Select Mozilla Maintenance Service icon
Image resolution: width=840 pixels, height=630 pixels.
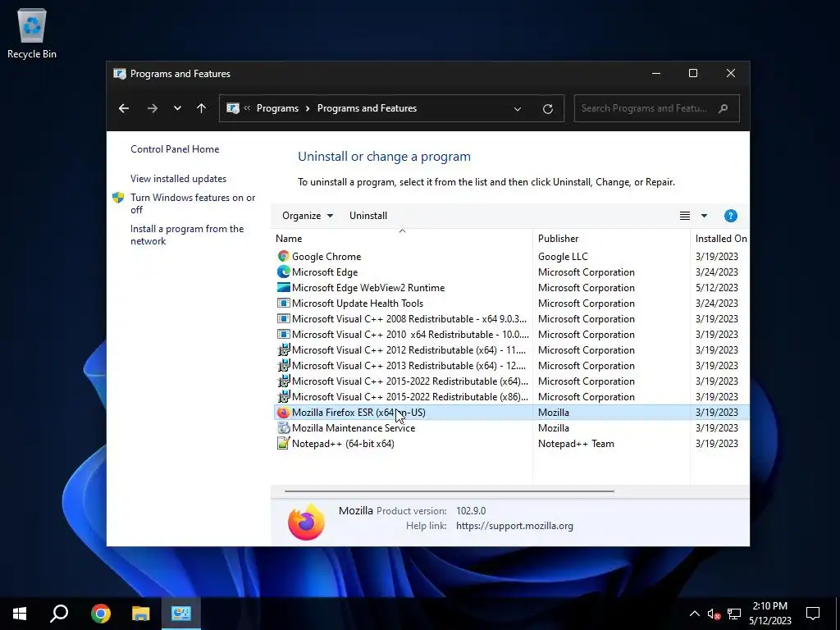(283, 428)
